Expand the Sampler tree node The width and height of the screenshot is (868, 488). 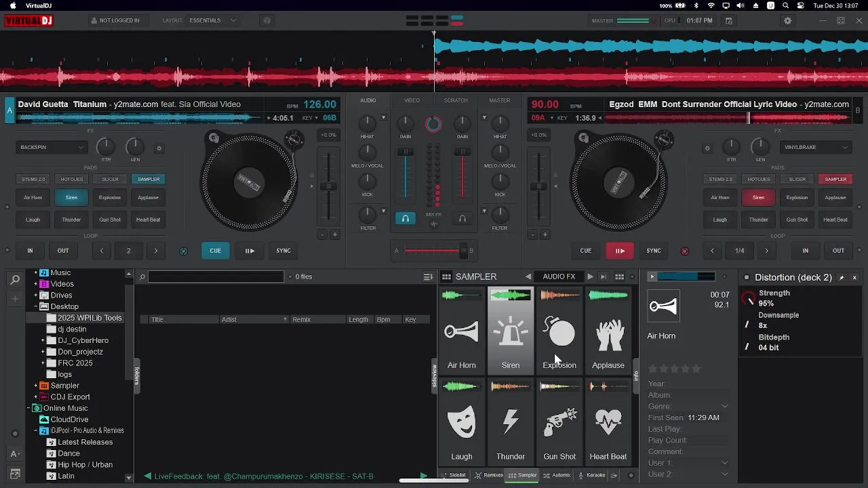36,386
